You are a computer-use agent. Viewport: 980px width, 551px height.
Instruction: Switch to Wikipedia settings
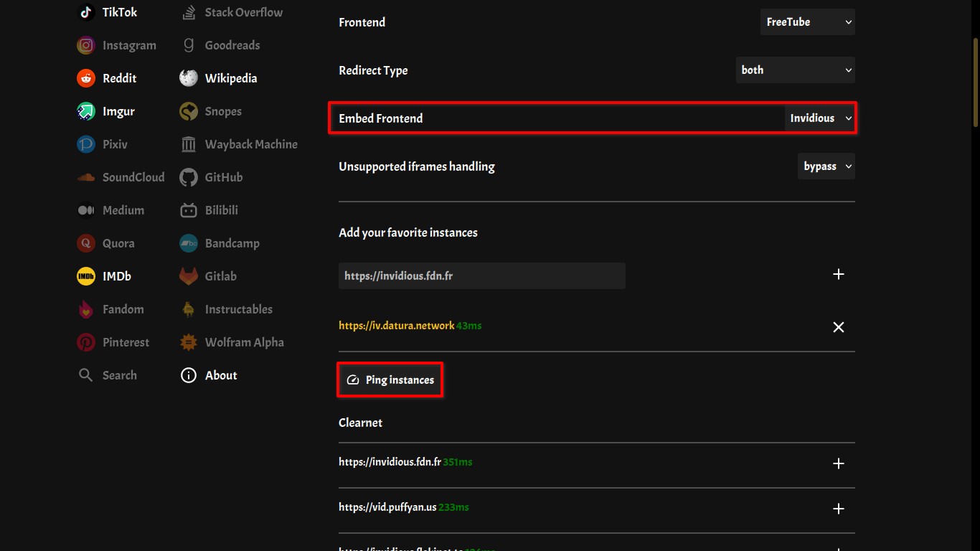(231, 78)
